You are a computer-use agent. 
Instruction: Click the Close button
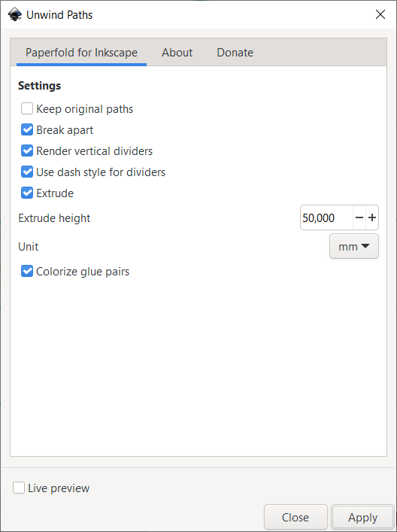[295, 518]
